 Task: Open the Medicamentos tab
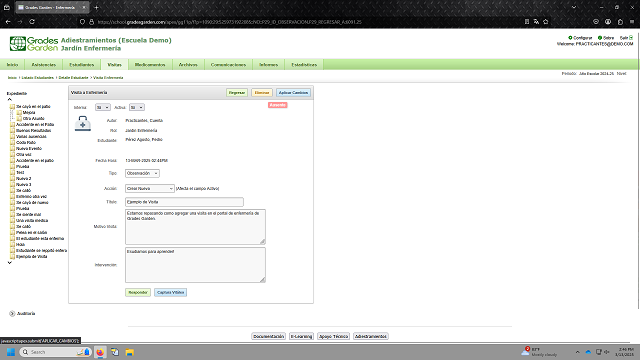point(150,64)
